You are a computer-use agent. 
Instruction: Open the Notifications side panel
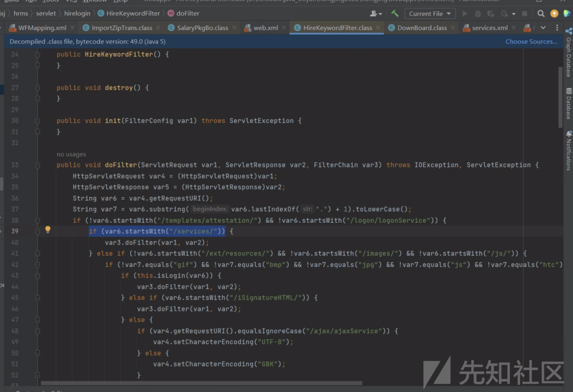(x=569, y=151)
